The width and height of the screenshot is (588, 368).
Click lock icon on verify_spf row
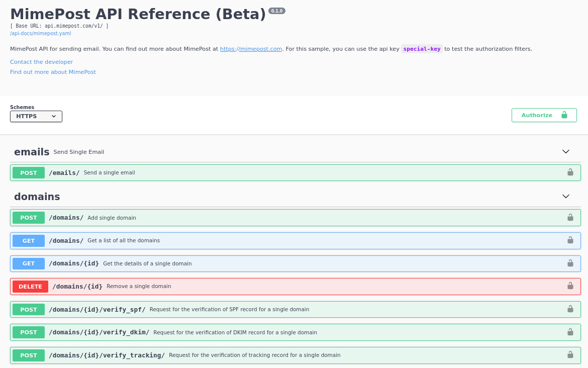570,309
